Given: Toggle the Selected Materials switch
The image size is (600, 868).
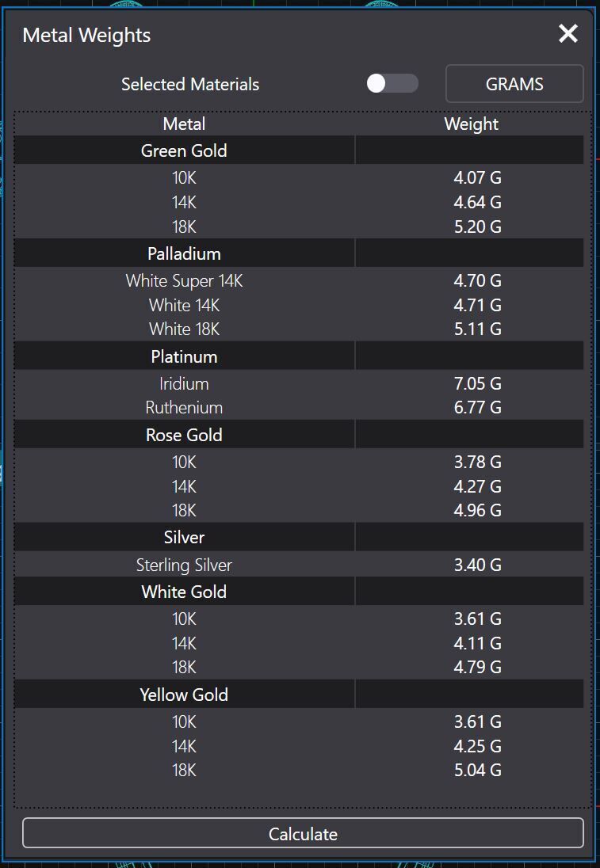Looking at the screenshot, I should (392, 84).
